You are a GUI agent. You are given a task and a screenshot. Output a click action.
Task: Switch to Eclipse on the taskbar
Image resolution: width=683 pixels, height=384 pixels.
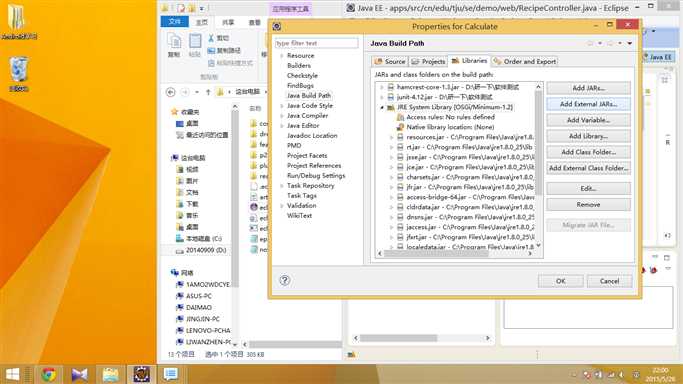[x=142, y=374]
